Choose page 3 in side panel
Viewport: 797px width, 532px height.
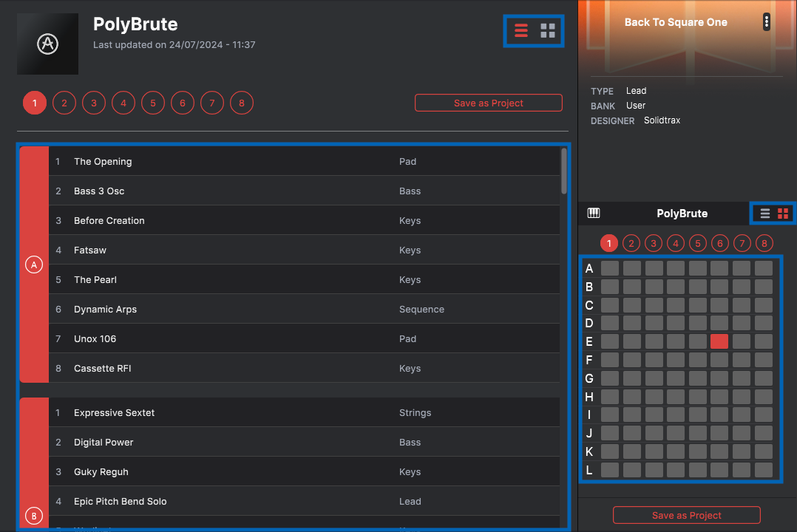tap(654, 243)
